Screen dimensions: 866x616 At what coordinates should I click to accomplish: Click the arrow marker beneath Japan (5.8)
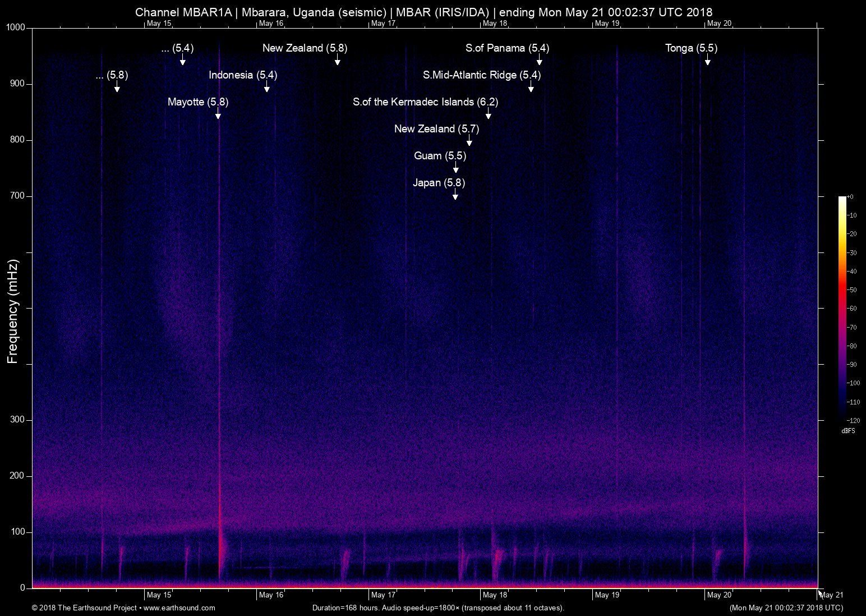(x=455, y=195)
